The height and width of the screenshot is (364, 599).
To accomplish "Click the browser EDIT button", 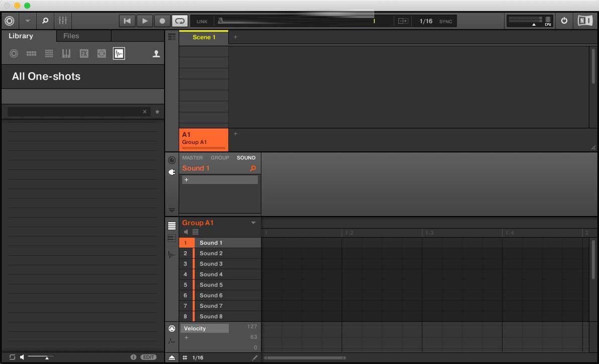I will click(x=148, y=357).
